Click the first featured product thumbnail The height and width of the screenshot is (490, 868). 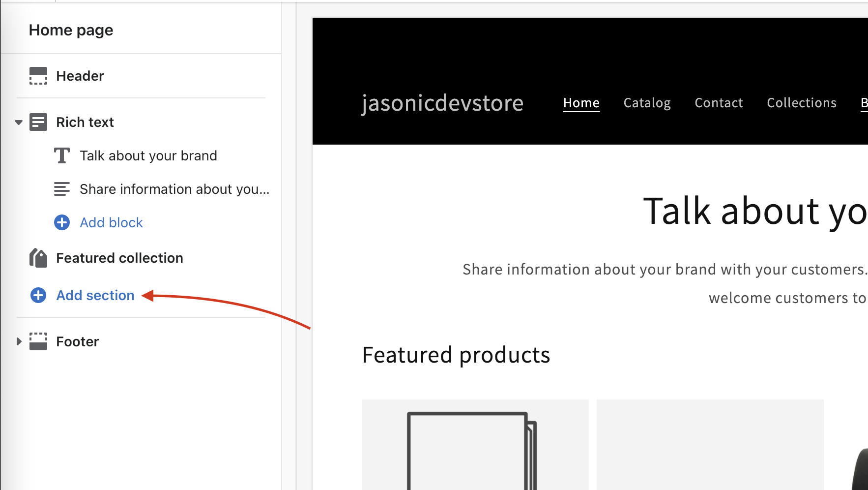pyautogui.click(x=475, y=445)
